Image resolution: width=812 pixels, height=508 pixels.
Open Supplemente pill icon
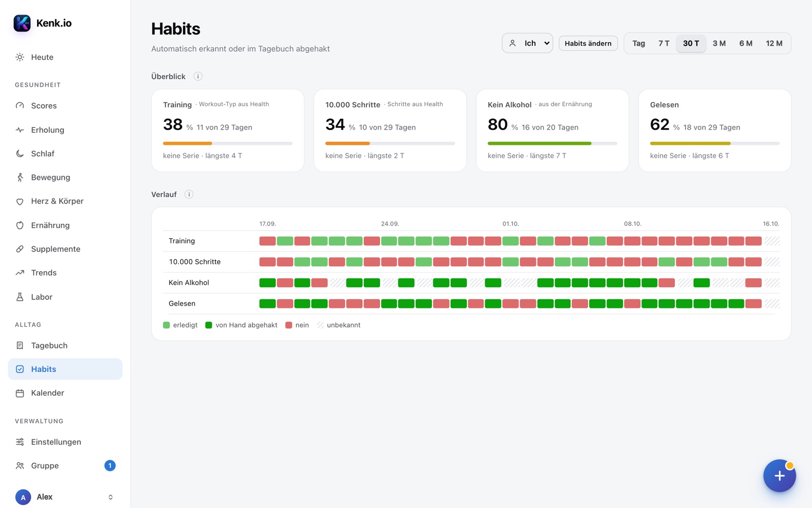[x=20, y=249]
